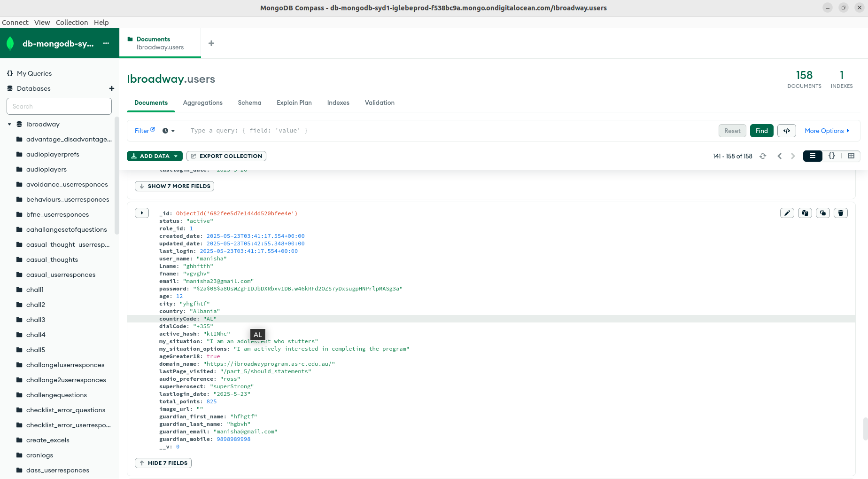
Task: Switch to the Explain Plan tab
Action: click(x=294, y=102)
